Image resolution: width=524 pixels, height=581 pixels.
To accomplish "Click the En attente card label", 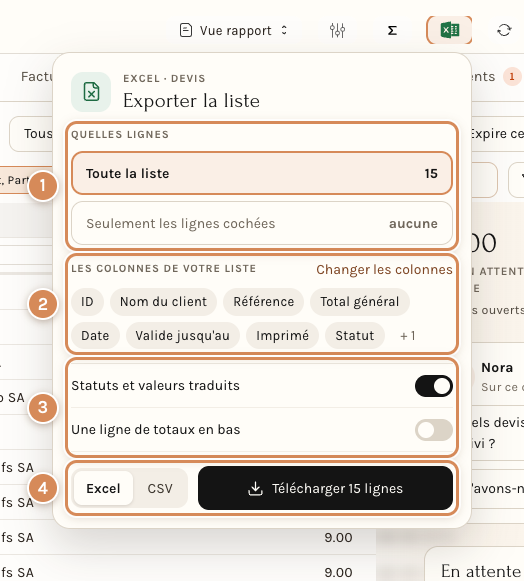I will (480, 571).
